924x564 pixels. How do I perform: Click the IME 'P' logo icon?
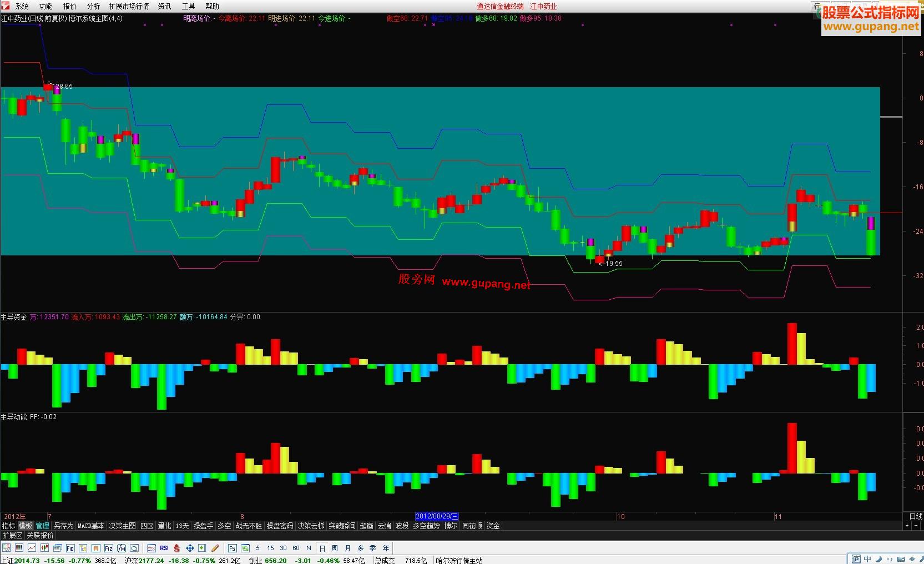point(856,558)
